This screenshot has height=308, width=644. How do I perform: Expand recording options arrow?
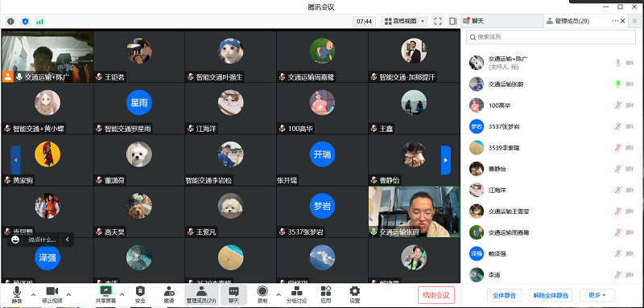pyautogui.click(x=279, y=294)
